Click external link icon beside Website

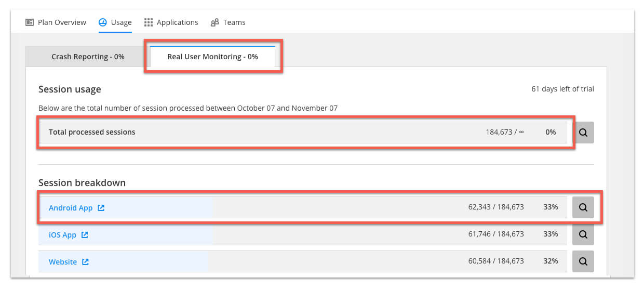86,261
